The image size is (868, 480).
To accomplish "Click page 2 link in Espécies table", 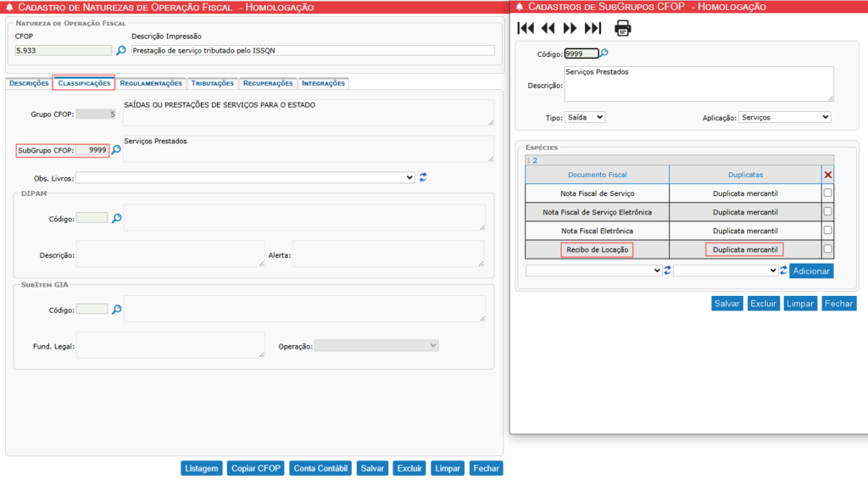I will coord(535,160).
